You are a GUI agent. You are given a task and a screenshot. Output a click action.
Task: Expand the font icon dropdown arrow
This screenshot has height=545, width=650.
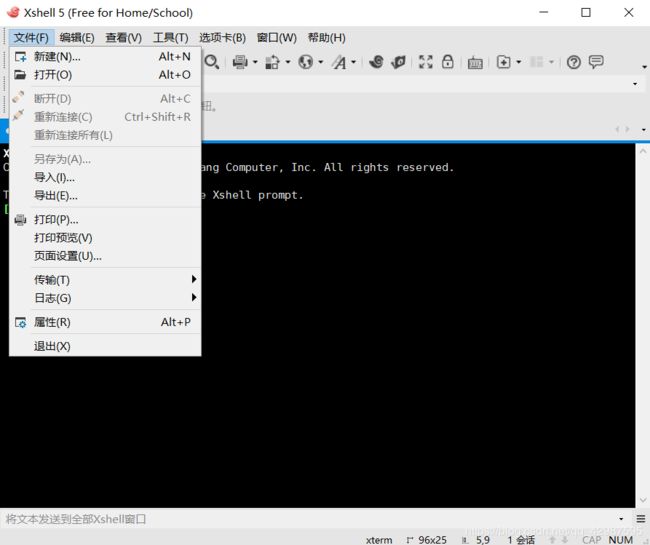(x=353, y=62)
